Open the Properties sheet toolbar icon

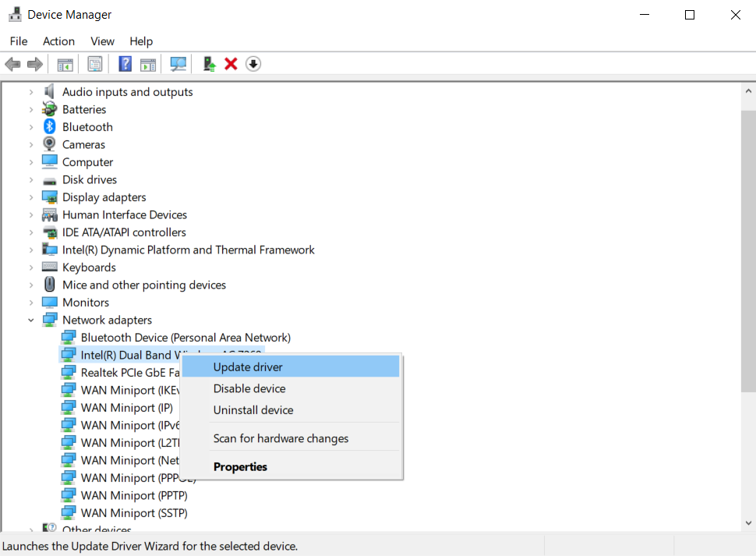tap(95, 64)
